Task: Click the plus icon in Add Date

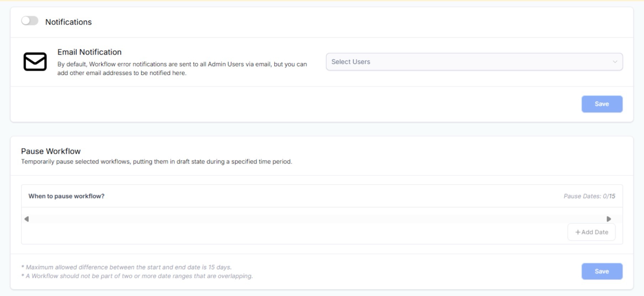Action: pos(577,232)
